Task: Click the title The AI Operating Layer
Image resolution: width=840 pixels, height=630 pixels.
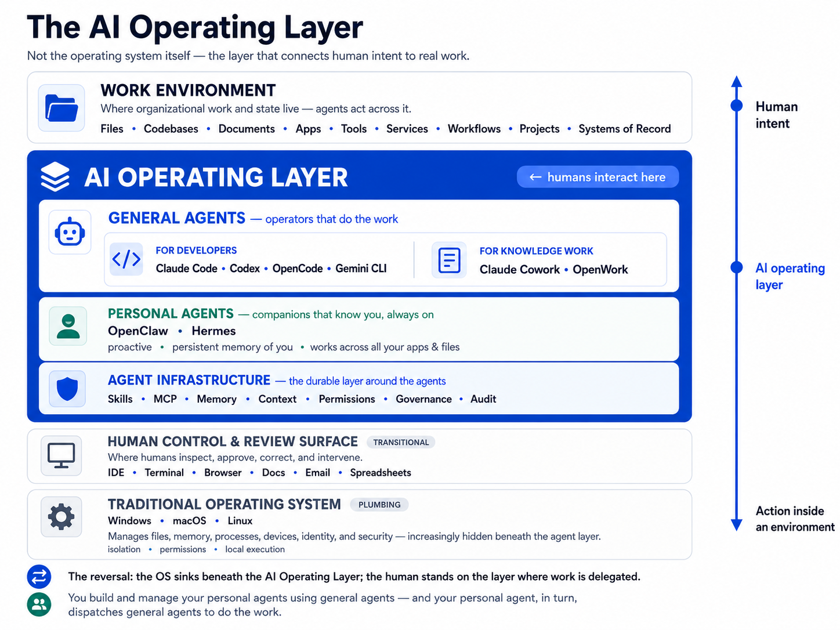Action: (x=195, y=28)
